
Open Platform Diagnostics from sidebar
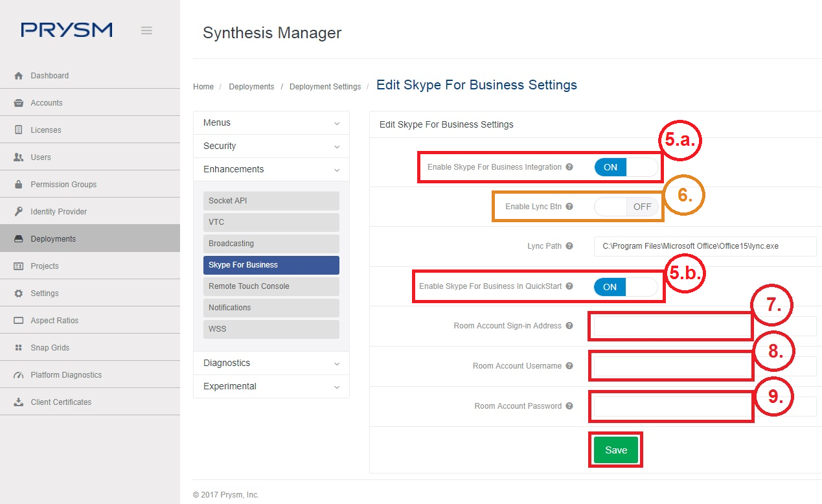point(90,375)
